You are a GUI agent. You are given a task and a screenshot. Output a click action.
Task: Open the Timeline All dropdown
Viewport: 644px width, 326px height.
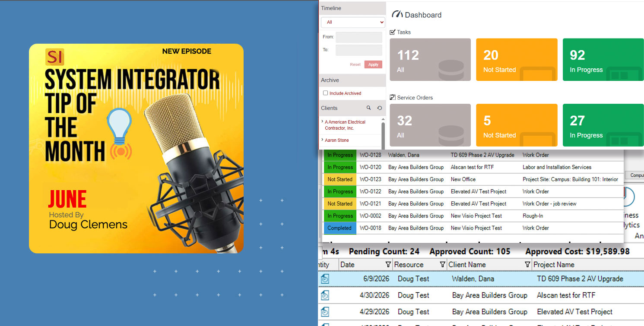click(x=353, y=22)
